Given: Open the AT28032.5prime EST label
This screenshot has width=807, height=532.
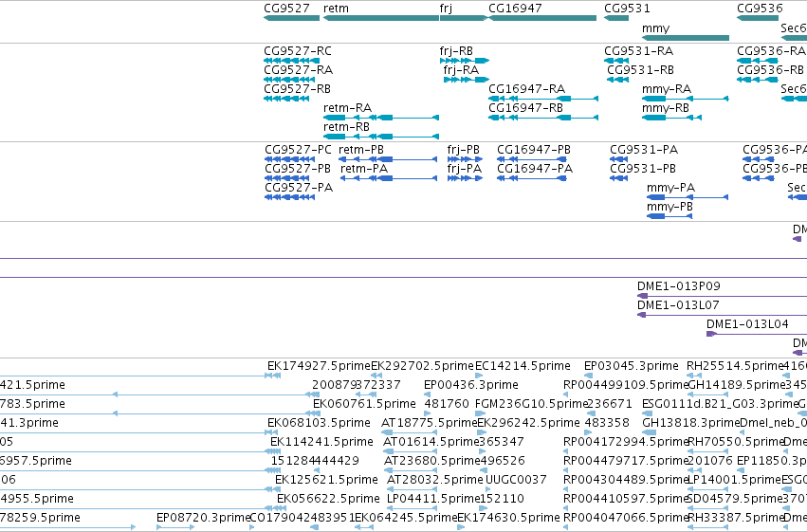Looking at the screenshot, I should point(435,480).
